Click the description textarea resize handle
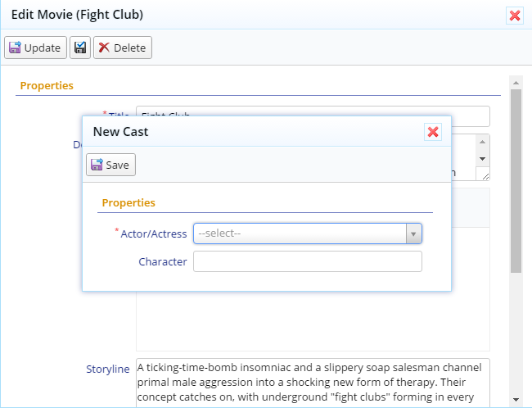 [485, 175]
